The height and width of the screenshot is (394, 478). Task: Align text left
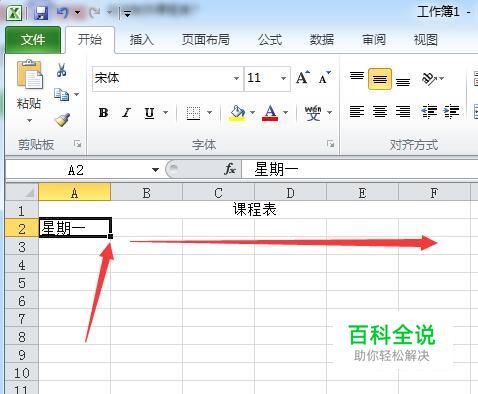point(357,111)
